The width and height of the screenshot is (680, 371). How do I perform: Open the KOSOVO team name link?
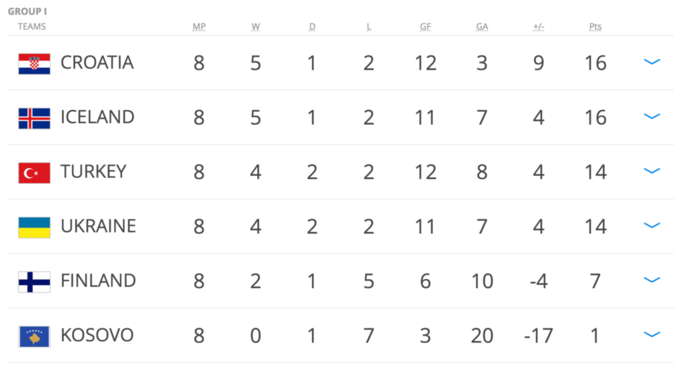(97, 335)
